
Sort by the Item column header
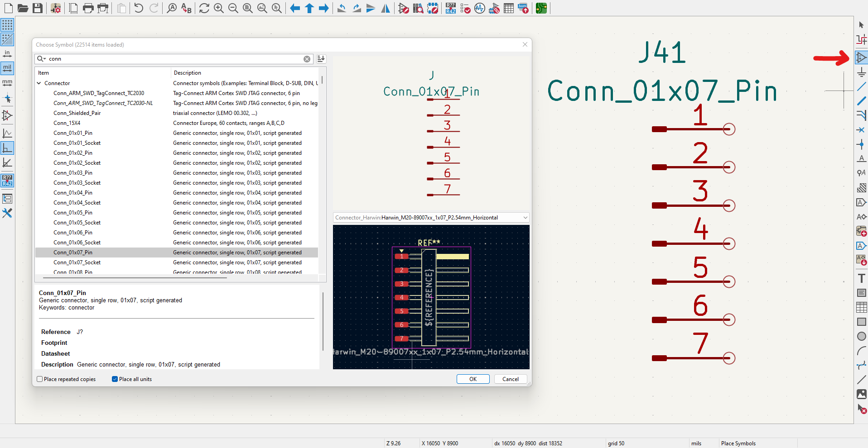pyautogui.click(x=103, y=73)
